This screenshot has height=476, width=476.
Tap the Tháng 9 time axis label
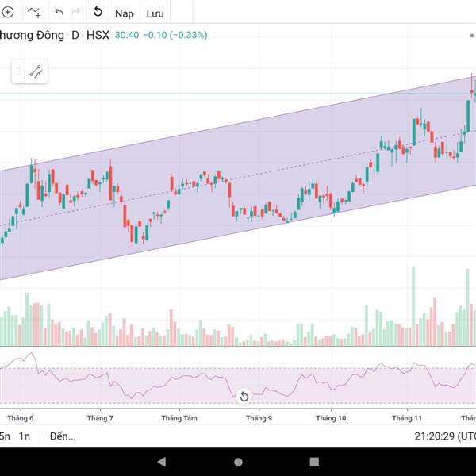[259, 418]
